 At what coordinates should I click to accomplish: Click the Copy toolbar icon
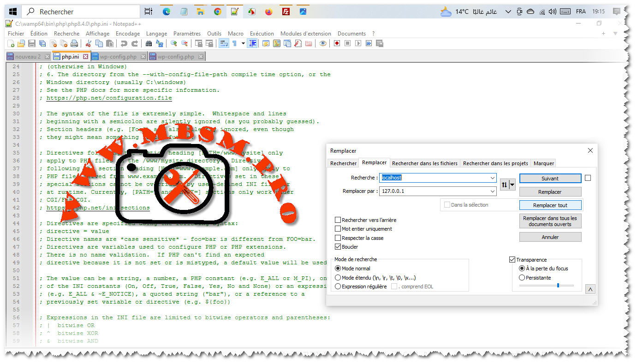[99, 43]
